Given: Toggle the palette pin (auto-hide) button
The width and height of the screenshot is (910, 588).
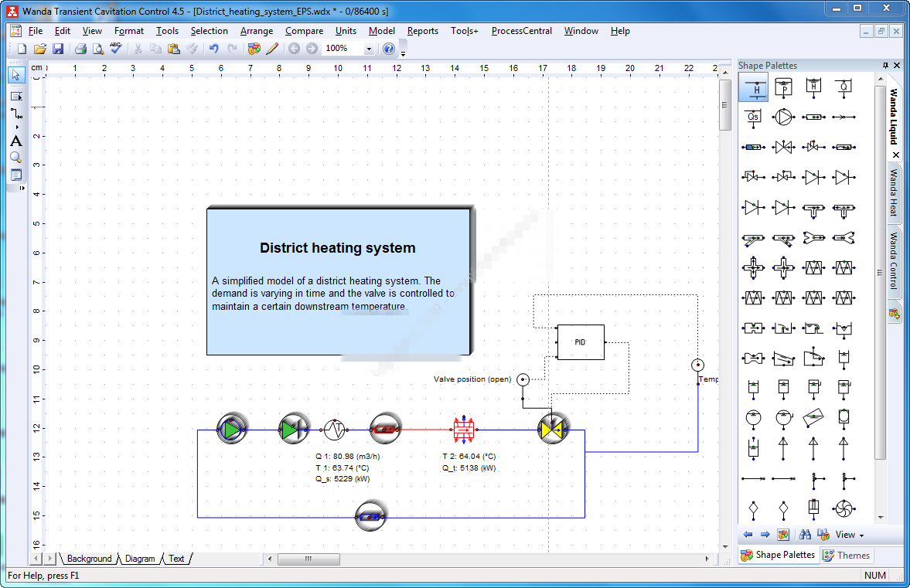Looking at the screenshot, I should [x=885, y=66].
